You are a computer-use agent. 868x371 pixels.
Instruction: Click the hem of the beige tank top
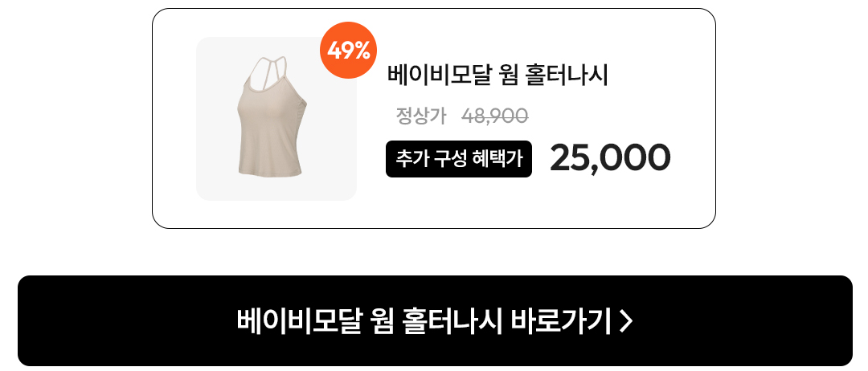pos(270,173)
